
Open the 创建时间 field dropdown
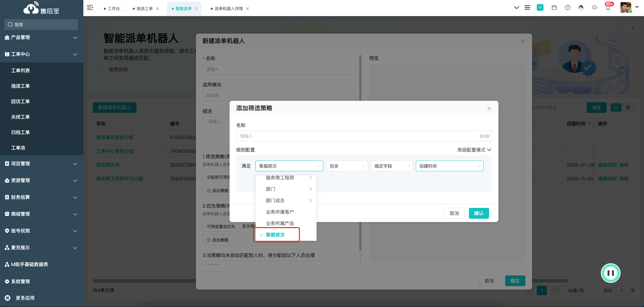coord(450,166)
